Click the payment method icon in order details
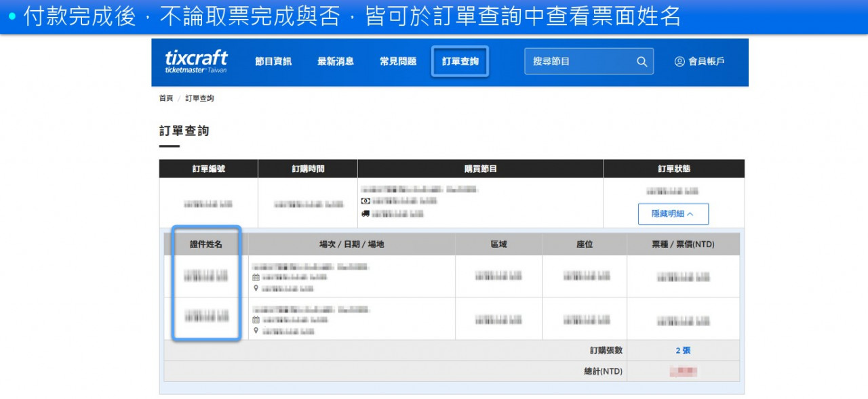Viewport: 868px width, 399px height. click(x=366, y=202)
